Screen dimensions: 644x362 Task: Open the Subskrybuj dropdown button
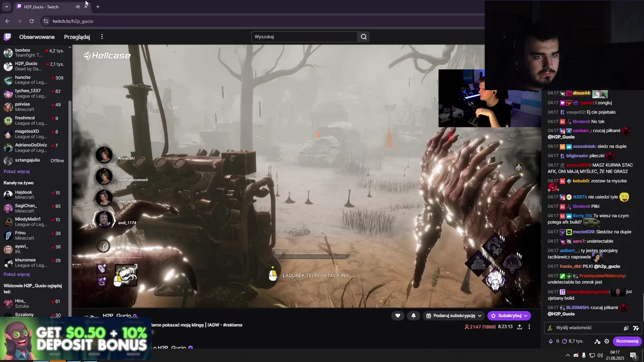[x=509, y=316]
